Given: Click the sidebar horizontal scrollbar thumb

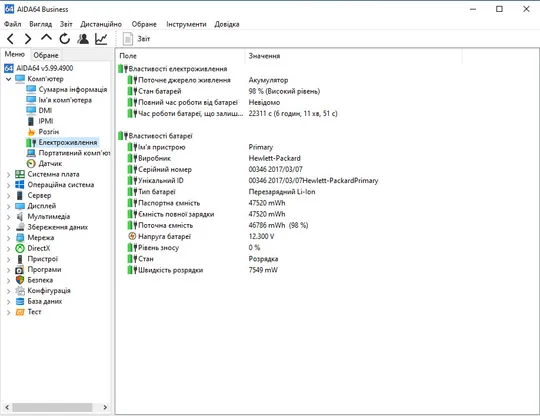Looking at the screenshot, I should [x=52, y=407].
